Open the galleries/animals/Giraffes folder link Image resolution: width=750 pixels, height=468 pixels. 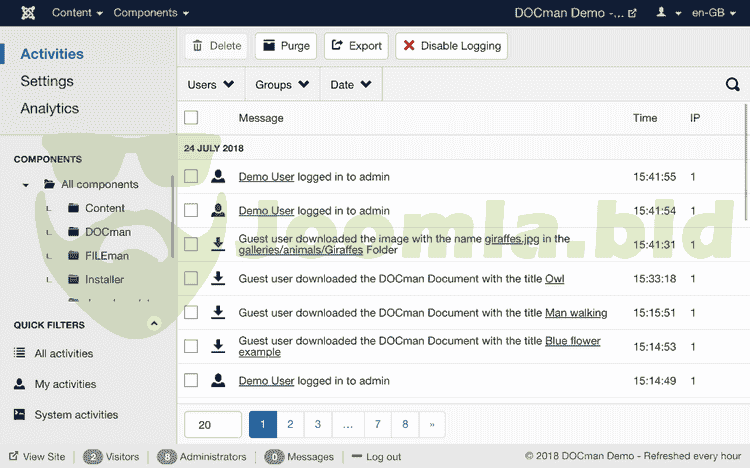coord(301,250)
